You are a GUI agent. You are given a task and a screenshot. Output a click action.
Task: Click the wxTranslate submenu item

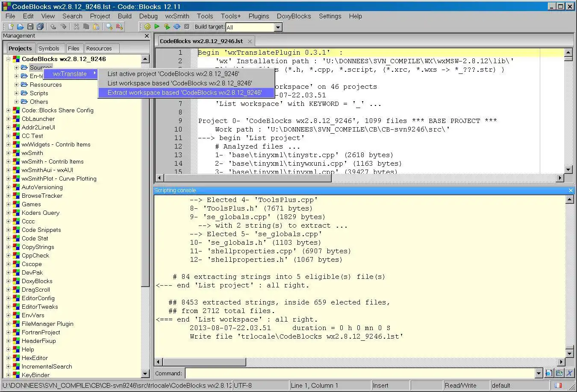(71, 74)
